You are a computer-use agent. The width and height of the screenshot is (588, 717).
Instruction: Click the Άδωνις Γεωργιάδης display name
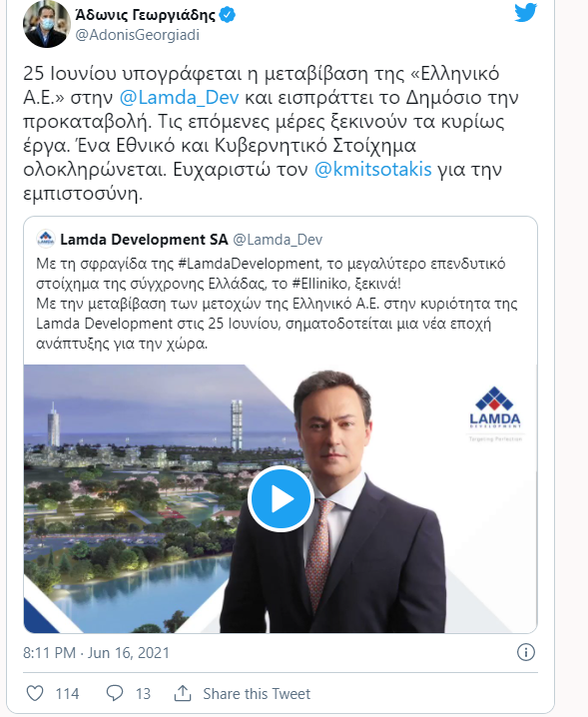[x=146, y=15]
